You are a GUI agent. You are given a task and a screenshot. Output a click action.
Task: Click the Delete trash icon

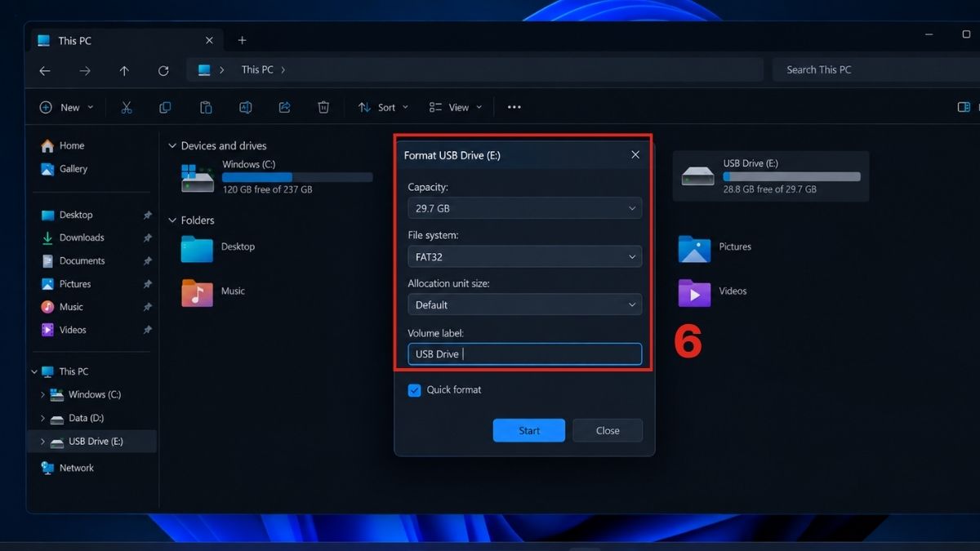click(x=323, y=107)
